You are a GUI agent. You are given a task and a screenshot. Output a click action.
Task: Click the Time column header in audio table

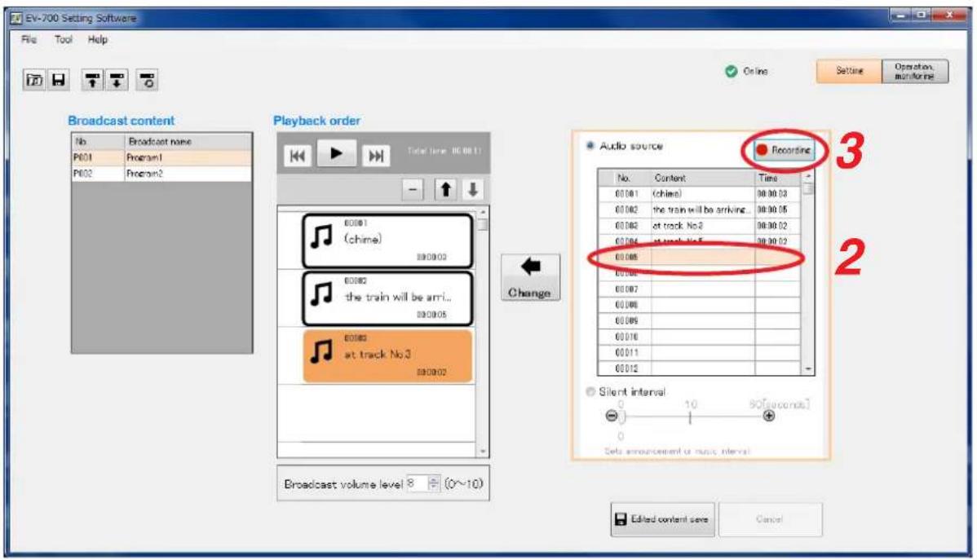pos(778,178)
